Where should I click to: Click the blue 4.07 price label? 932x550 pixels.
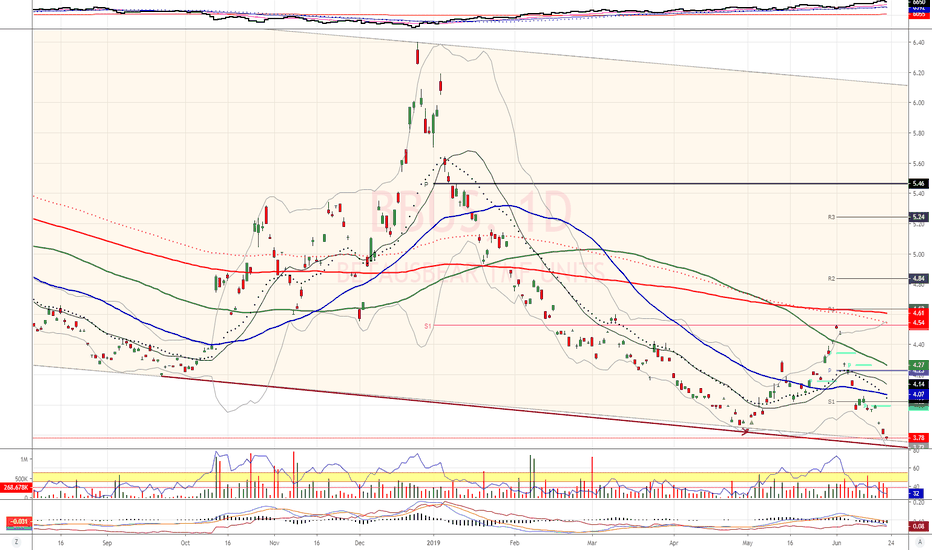[x=918, y=394]
